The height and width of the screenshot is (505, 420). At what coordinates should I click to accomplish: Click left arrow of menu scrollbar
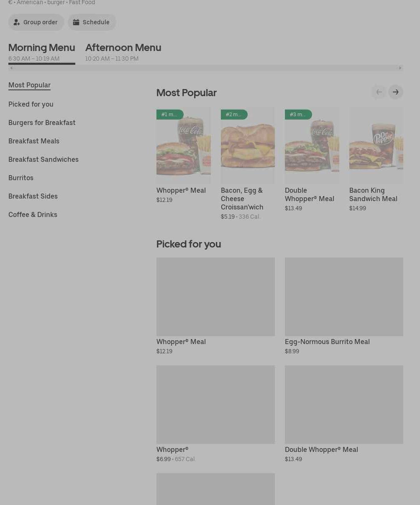[x=11, y=68]
